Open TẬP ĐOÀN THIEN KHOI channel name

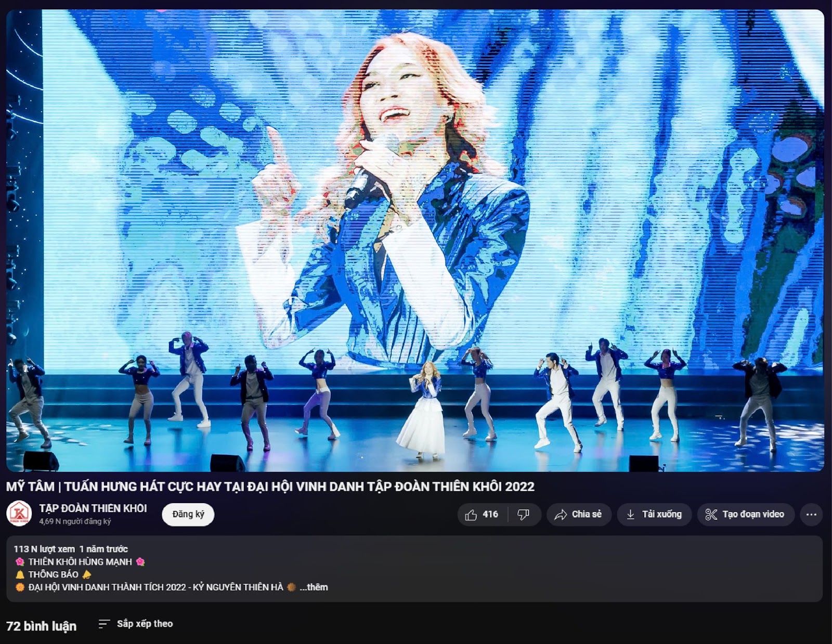(x=93, y=508)
